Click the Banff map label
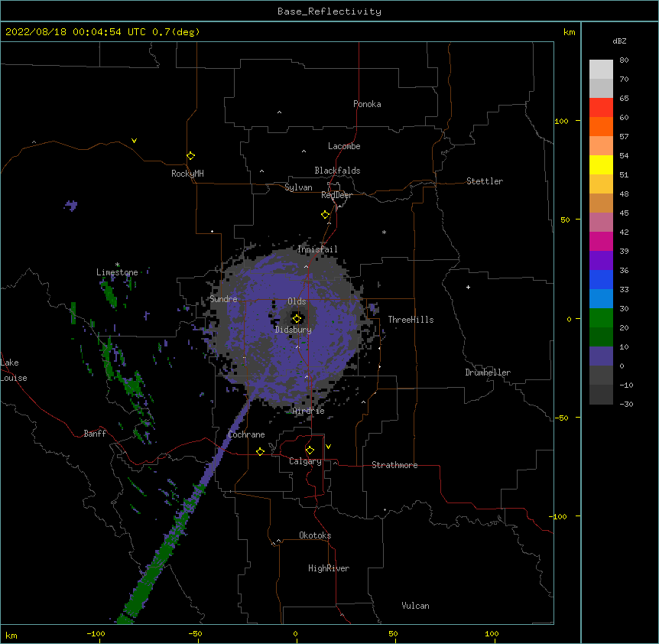Viewport: 659px width, 644px height. 95,434
